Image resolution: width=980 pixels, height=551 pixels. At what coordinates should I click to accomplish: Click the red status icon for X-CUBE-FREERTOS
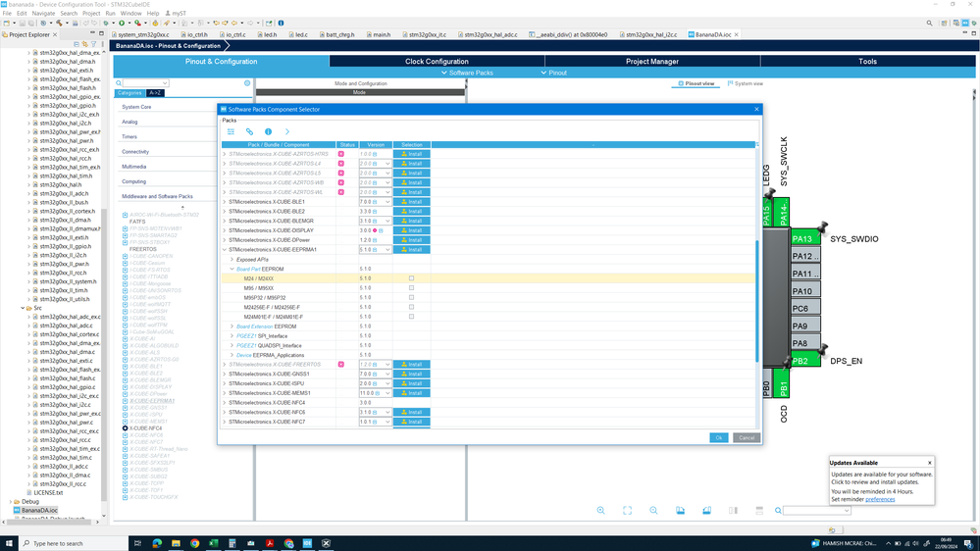(340, 364)
